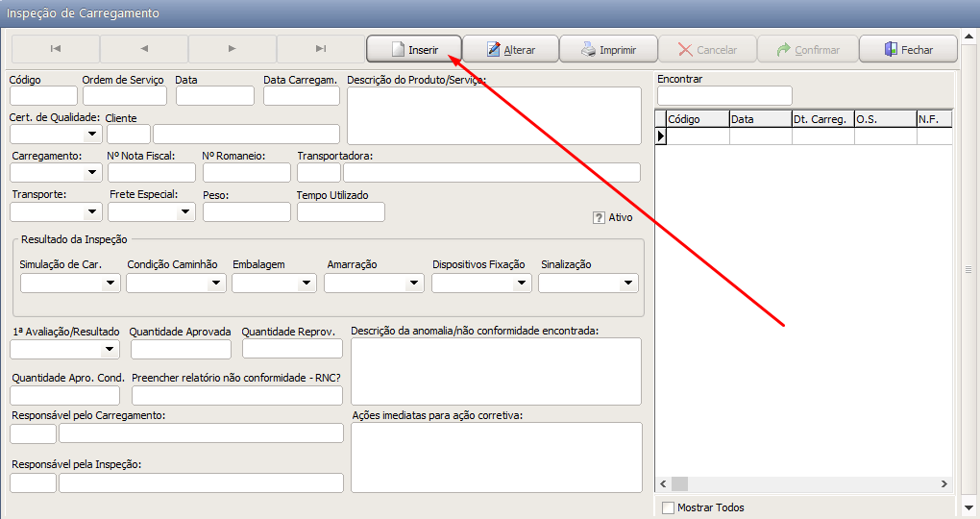The image size is (980, 519).
Task: Expand the Embalagem dropdown
Action: pos(306,283)
